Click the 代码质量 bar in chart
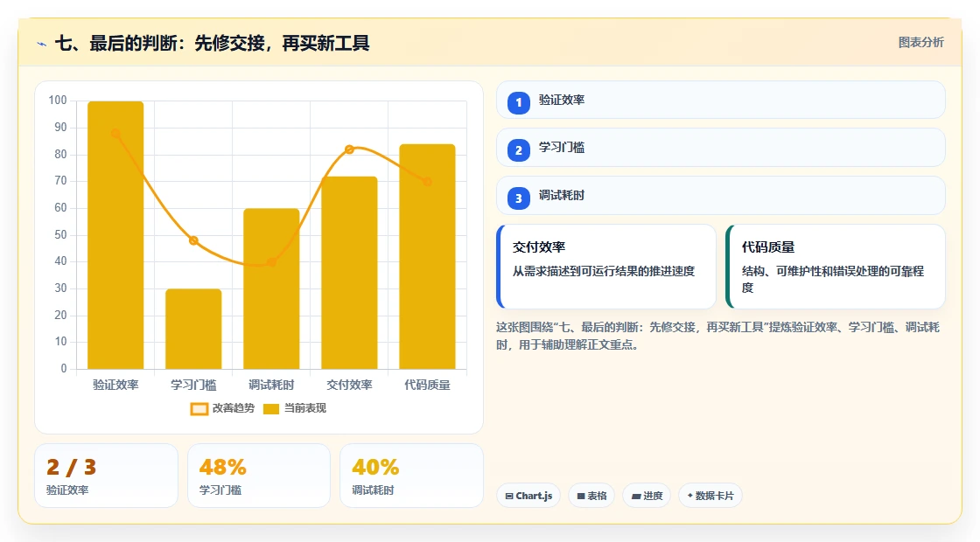980x542 pixels. (428, 257)
